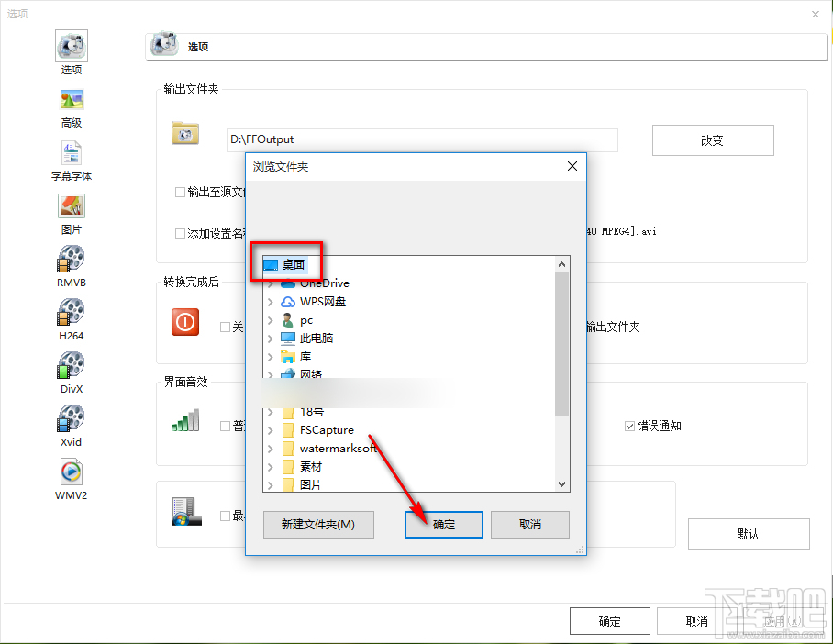Click 新建文件夹(M) to create a folder

click(x=318, y=525)
